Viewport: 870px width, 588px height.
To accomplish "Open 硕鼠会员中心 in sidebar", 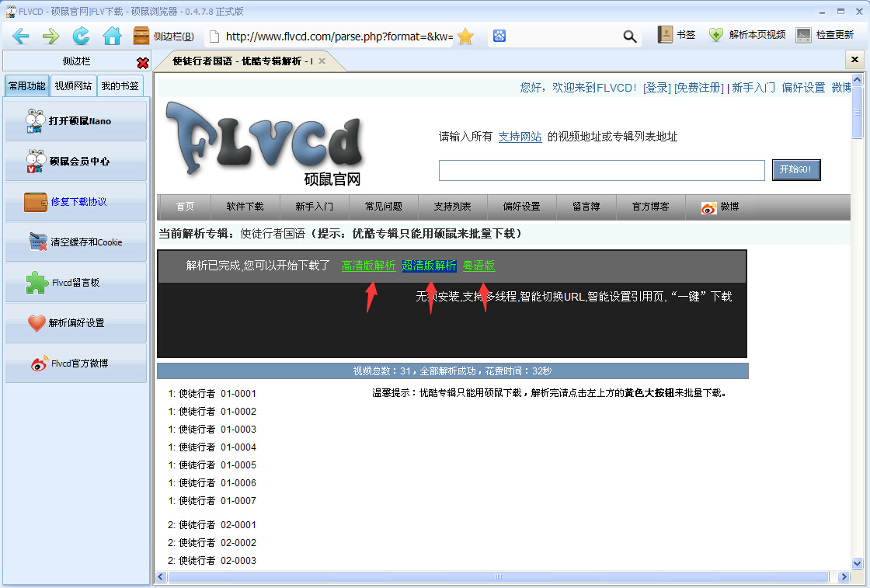I will pos(76,162).
